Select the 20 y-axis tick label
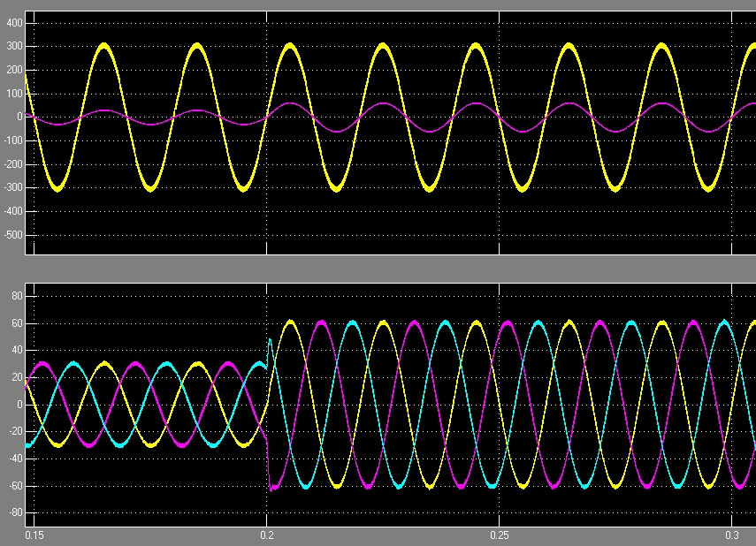This screenshot has height=546, width=756. point(18,377)
